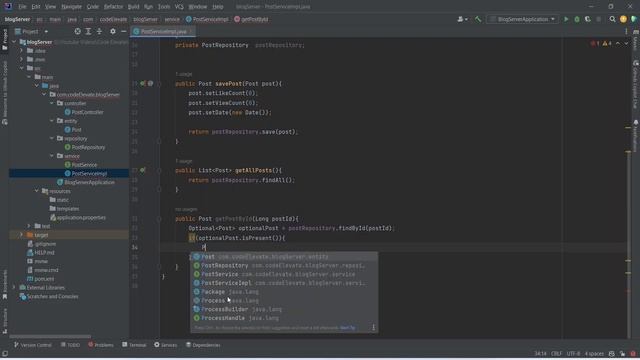Toggle Welcome to GitHub Copilot side panel
The height and width of the screenshot is (360, 640).
(4, 93)
